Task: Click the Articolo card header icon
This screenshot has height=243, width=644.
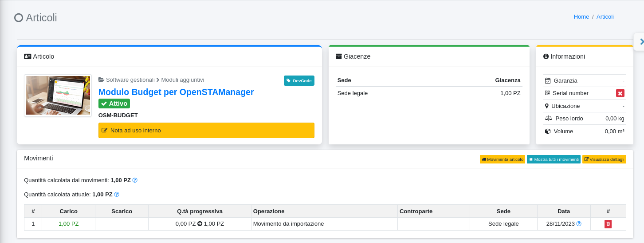Action: pos(27,56)
